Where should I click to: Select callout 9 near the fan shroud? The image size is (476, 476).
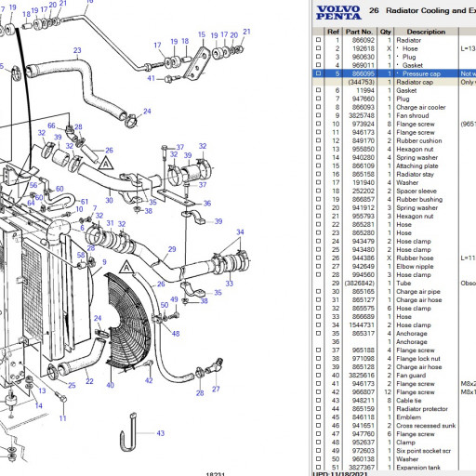pos(104,262)
